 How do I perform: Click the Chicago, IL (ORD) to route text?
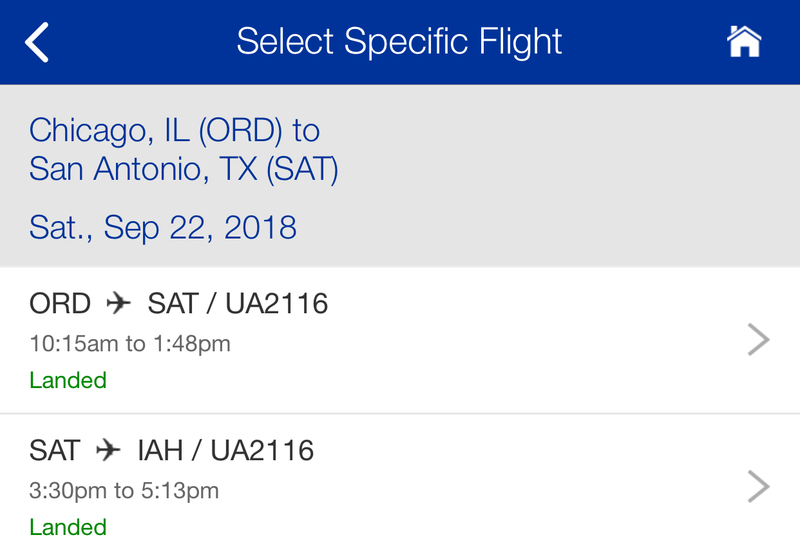(174, 131)
